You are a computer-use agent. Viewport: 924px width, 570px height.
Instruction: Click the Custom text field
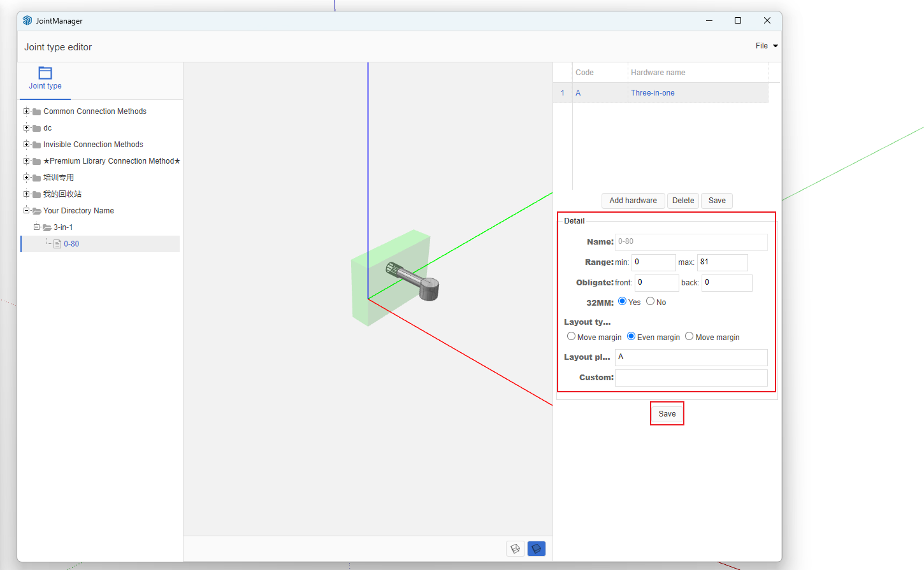[691, 378]
